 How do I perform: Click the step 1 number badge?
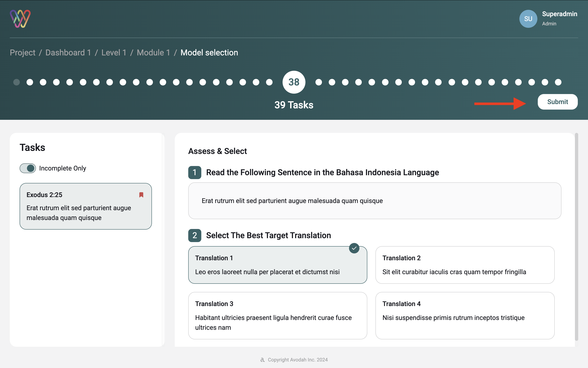click(x=195, y=173)
